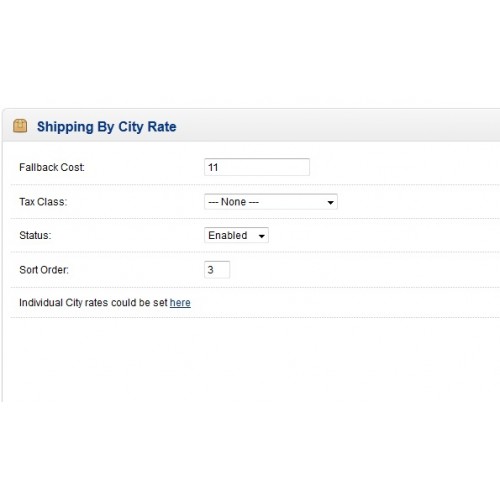Image resolution: width=500 pixels, height=500 pixels.
Task: Click the arrow on the Status dropdown
Action: point(262,236)
